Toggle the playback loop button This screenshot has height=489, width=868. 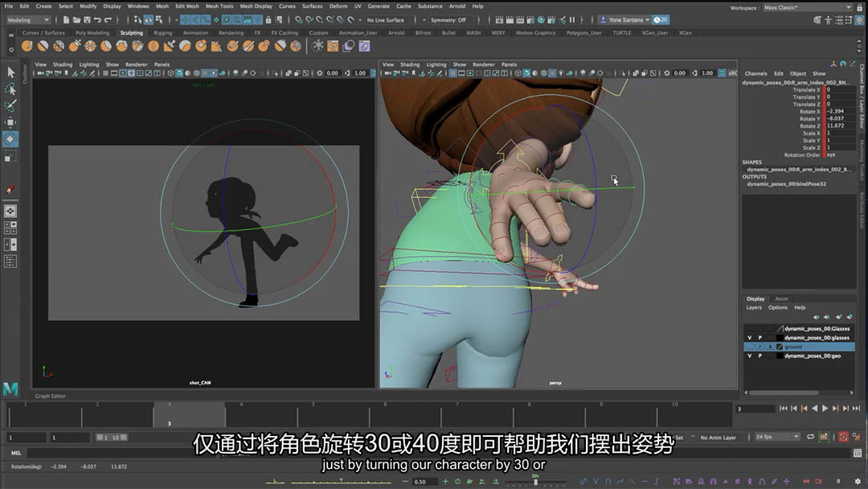click(x=811, y=437)
